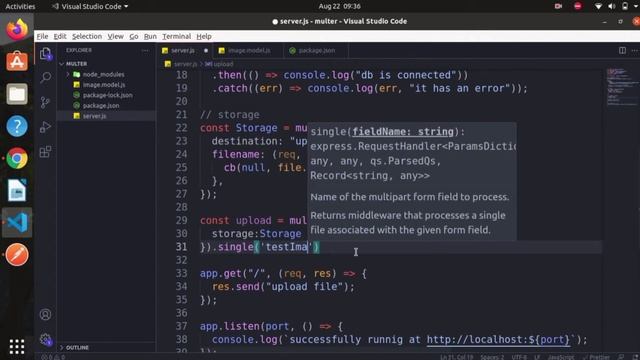This screenshot has height=360, width=640.
Task: Click the JavaScript language mode in status bar
Action: (561, 357)
